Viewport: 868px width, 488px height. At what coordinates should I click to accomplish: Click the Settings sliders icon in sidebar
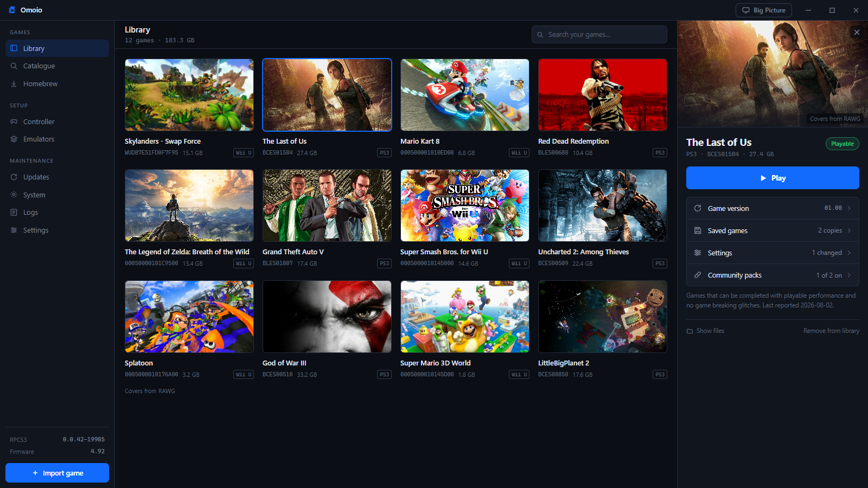coord(14,230)
